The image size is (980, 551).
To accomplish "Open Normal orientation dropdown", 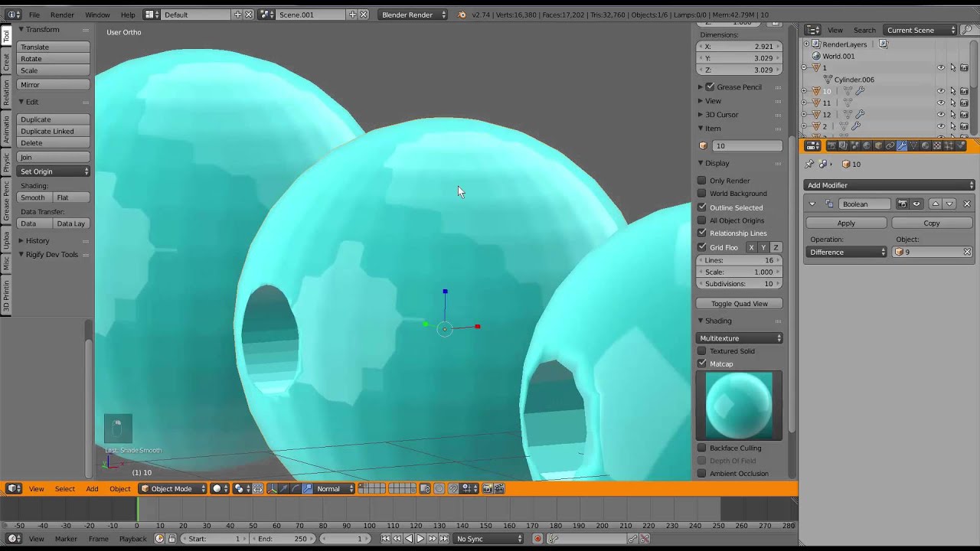I will click(335, 488).
